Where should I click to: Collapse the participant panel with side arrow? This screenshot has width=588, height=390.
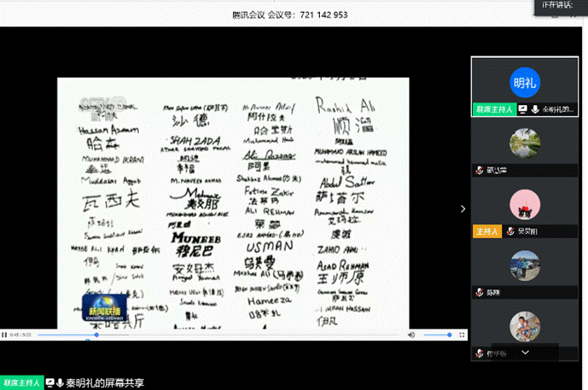click(x=463, y=208)
